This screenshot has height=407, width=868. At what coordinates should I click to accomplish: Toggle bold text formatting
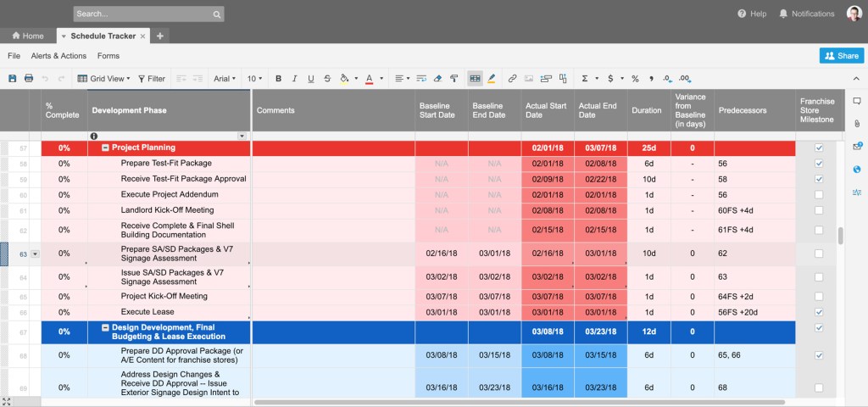[278, 79]
